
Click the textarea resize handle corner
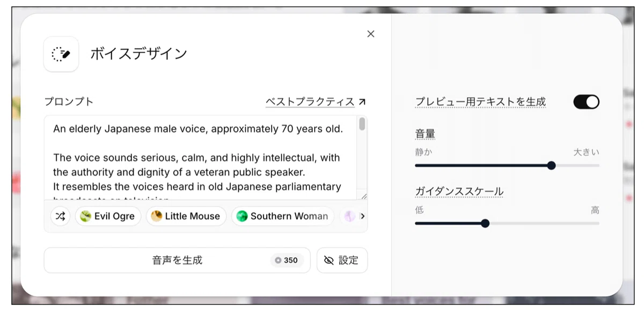(364, 197)
